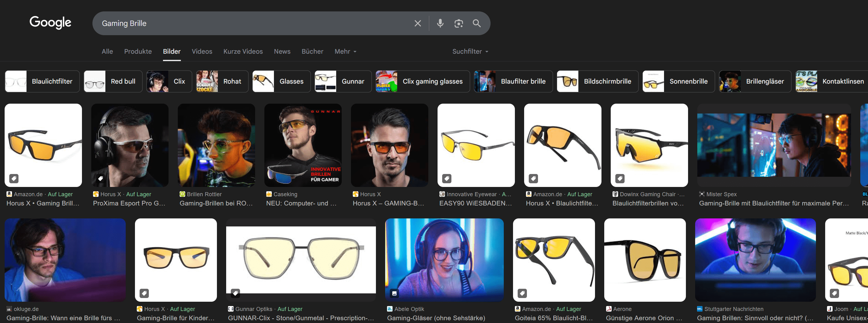Open the Caseking Gunnar gamer image
The width and height of the screenshot is (868, 323).
coord(303,145)
